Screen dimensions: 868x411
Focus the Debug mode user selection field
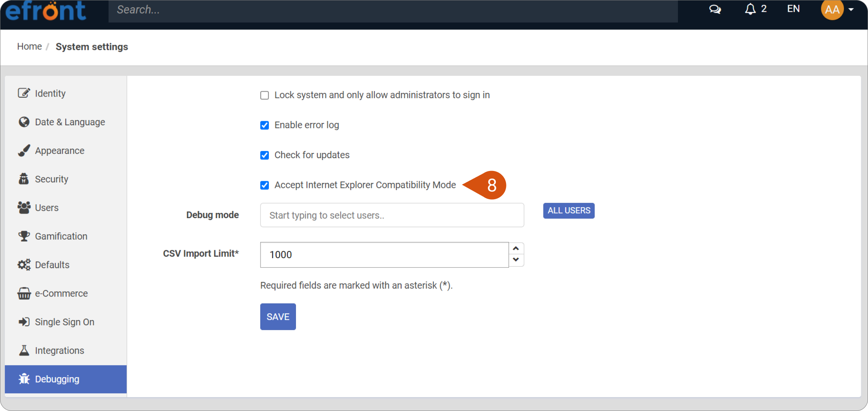[392, 215]
